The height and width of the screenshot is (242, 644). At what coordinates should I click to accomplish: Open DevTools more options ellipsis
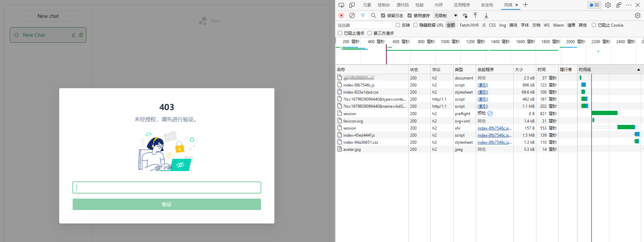[x=629, y=5]
